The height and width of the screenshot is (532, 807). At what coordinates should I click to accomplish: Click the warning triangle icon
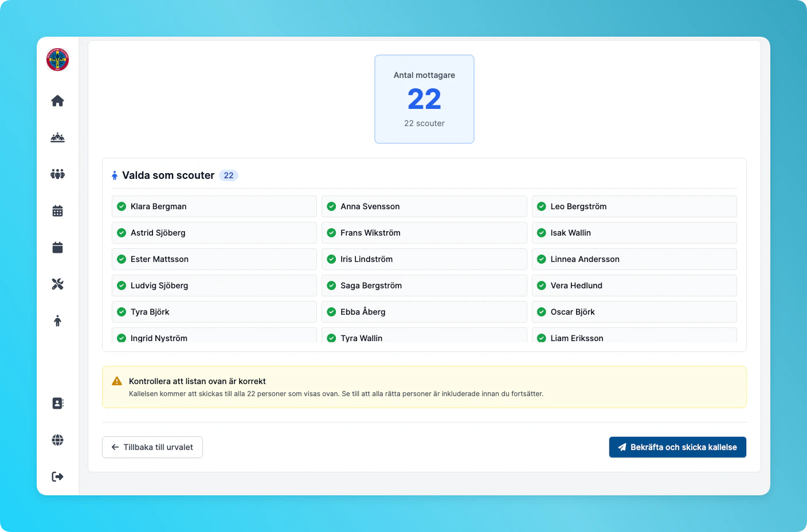117,381
